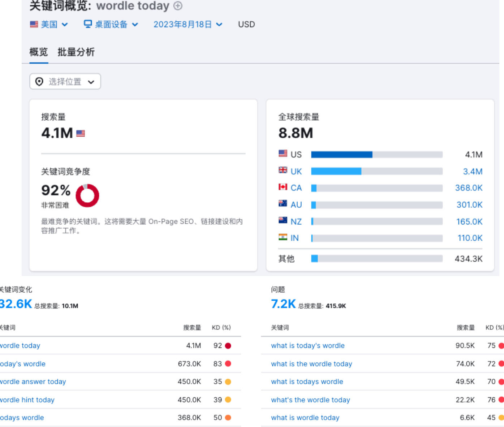
Task: Open question what's the wordle today
Action: (311, 400)
